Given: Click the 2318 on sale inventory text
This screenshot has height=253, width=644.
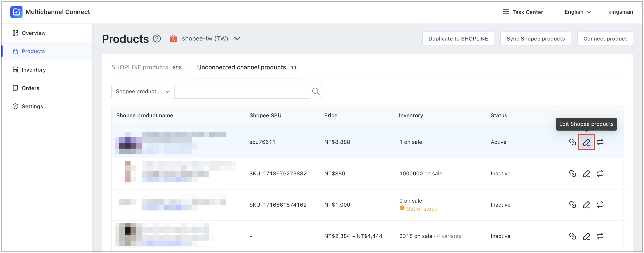Looking at the screenshot, I should point(415,236).
